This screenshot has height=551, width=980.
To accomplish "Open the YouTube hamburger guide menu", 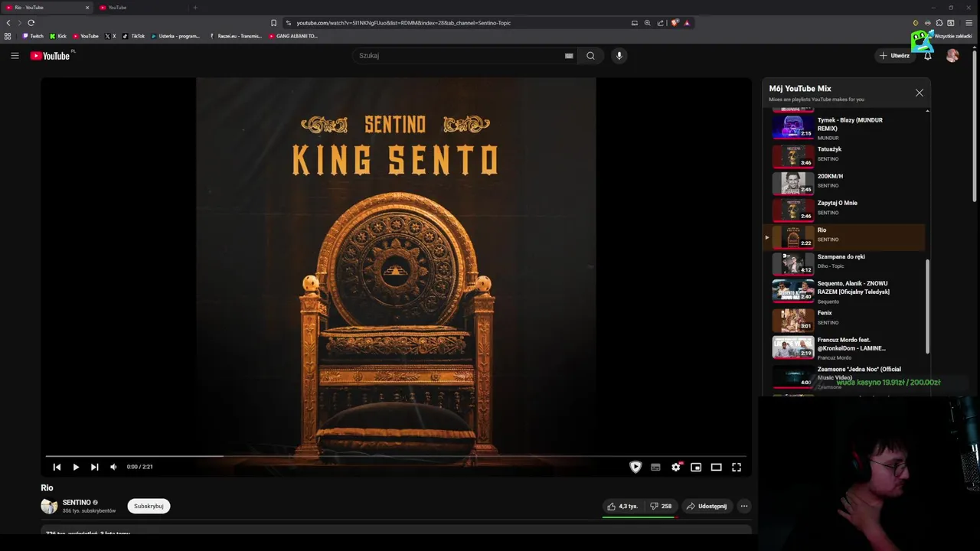I will (15, 55).
